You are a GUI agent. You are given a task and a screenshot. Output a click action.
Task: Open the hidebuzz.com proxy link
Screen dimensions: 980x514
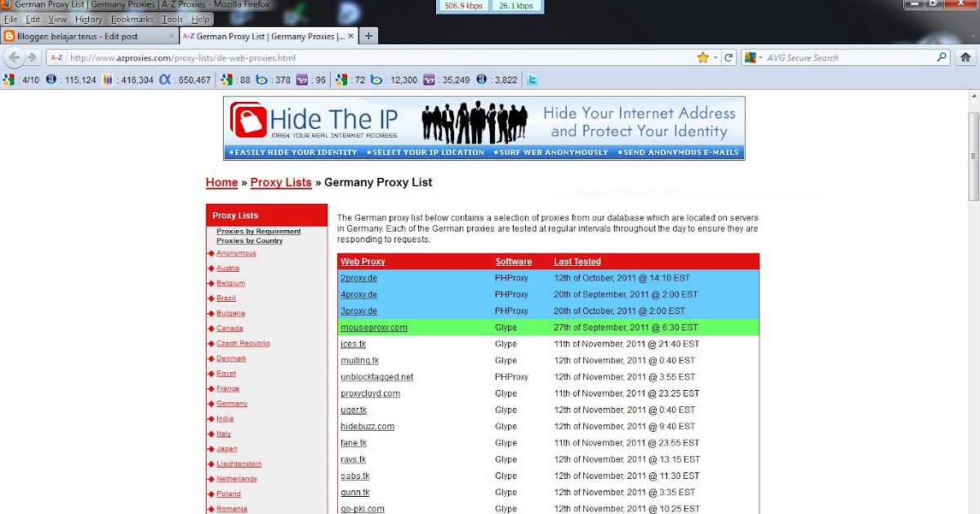(x=367, y=426)
